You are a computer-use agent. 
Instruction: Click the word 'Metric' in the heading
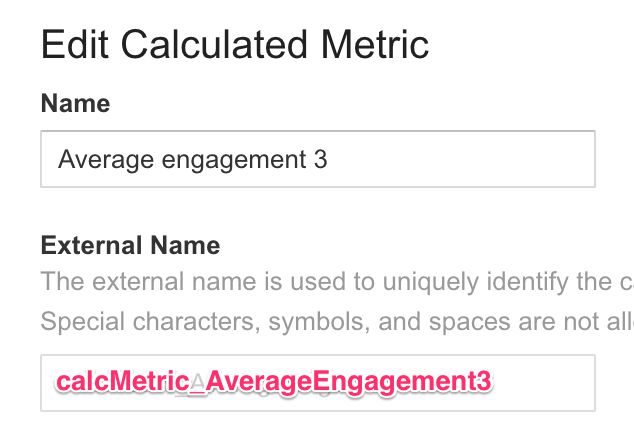pos(374,44)
